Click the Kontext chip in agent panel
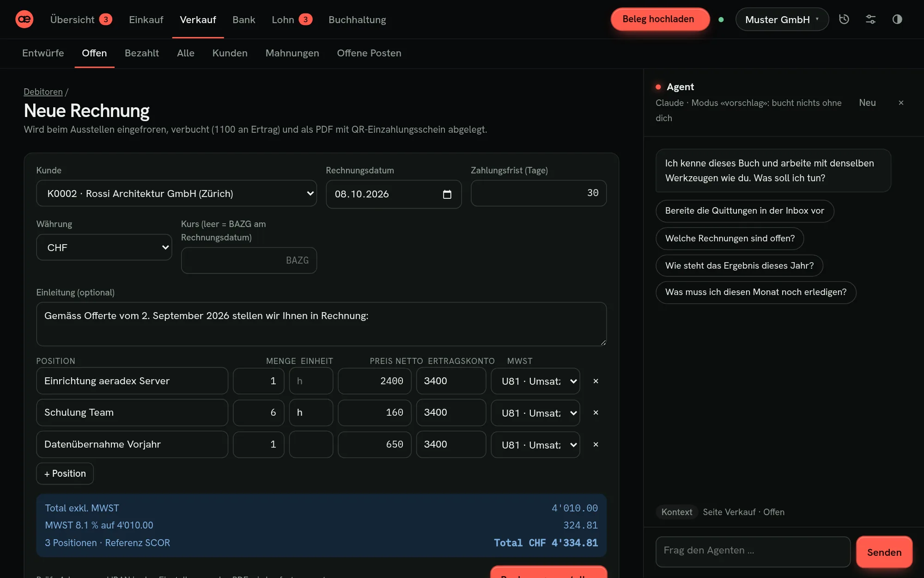This screenshot has width=924, height=578. click(x=676, y=512)
